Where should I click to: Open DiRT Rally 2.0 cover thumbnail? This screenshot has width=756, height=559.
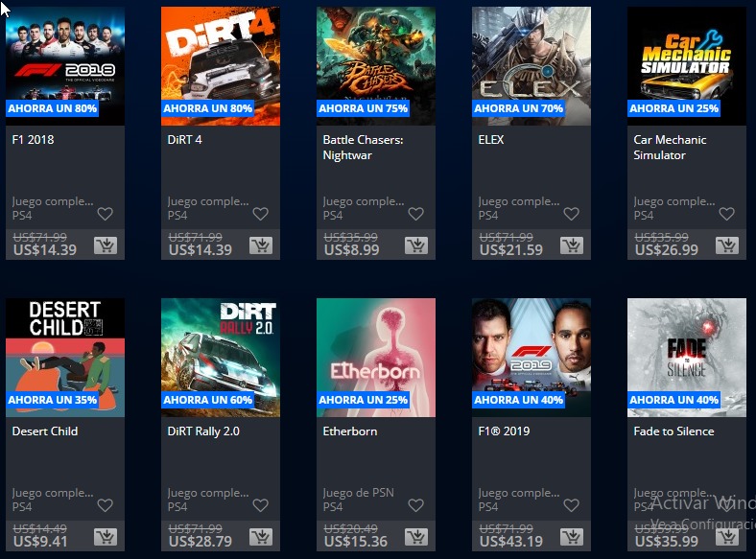pyautogui.click(x=221, y=358)
